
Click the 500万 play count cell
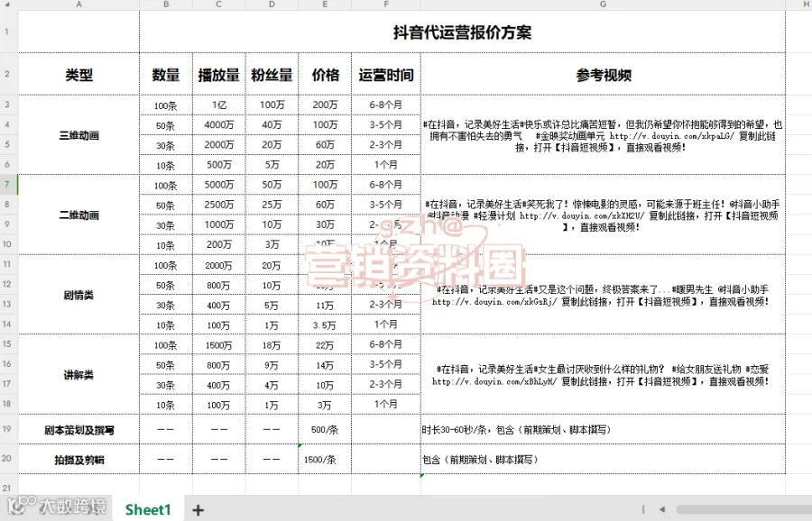(x=218, y=165)
